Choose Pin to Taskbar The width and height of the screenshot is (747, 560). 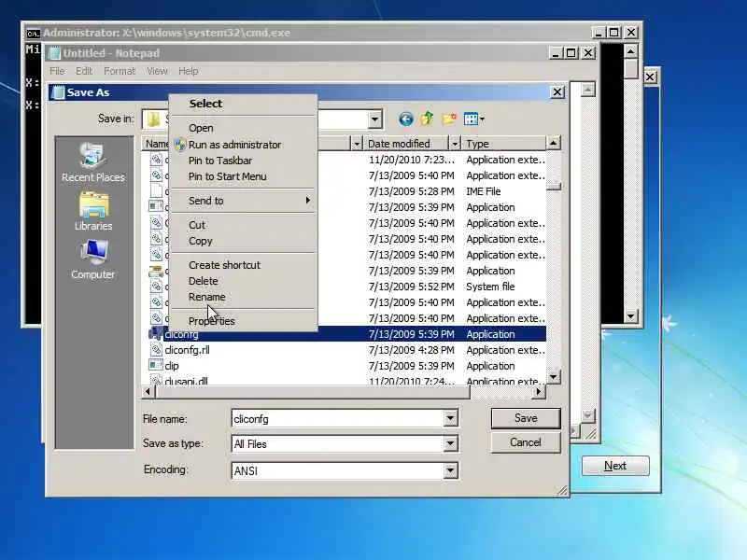[x=220, y=161]
